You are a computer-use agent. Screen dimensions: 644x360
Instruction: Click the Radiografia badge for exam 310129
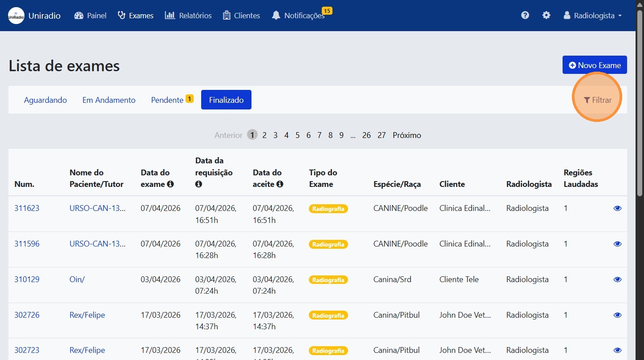(x=328, y=280)
